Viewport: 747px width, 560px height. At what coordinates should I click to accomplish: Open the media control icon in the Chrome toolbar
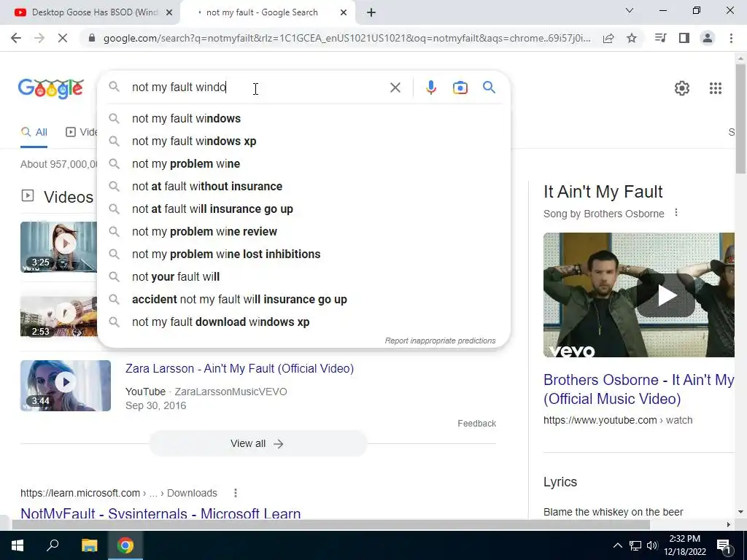pos(660,38)
